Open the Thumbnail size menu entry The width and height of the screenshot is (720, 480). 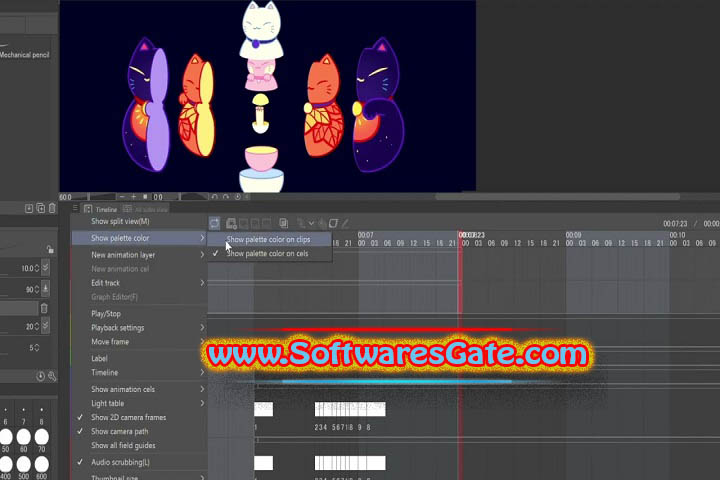[x=140, y=476]
